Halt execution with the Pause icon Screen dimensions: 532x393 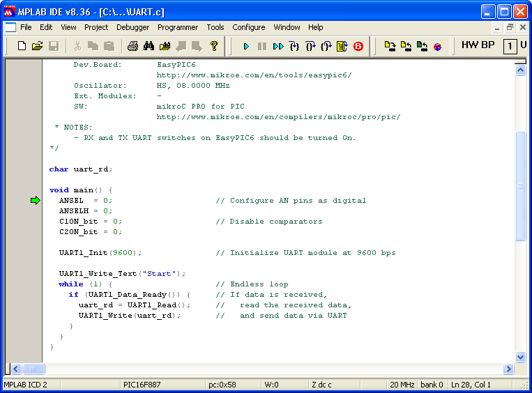(262, 46)
